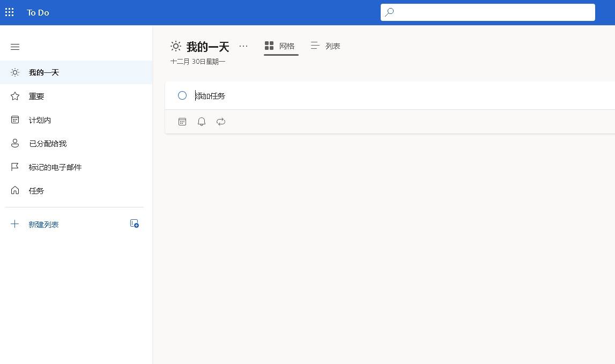Click 新建列表 to create a list
This screenshot has width=615, height=364.
click(x=43, y=225)
